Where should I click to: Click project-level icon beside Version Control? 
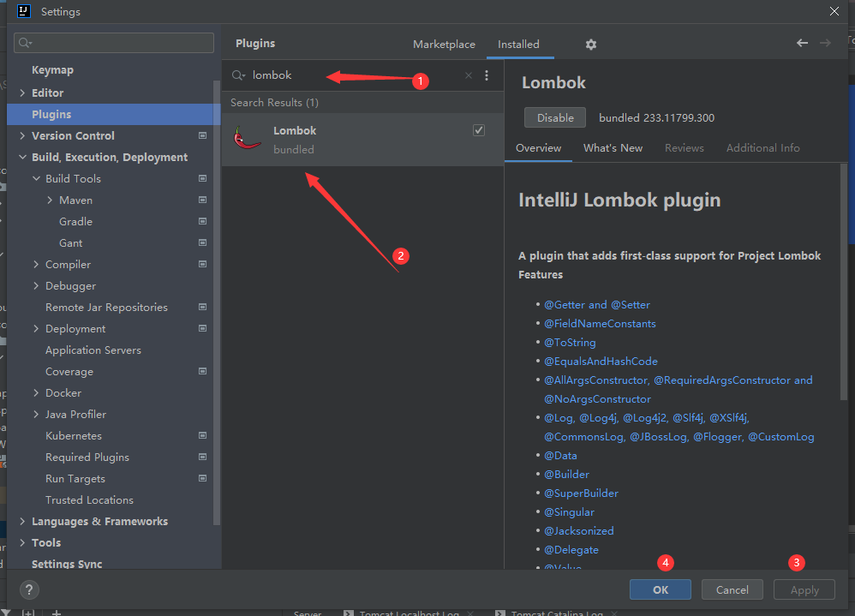[x=202, y=135]
